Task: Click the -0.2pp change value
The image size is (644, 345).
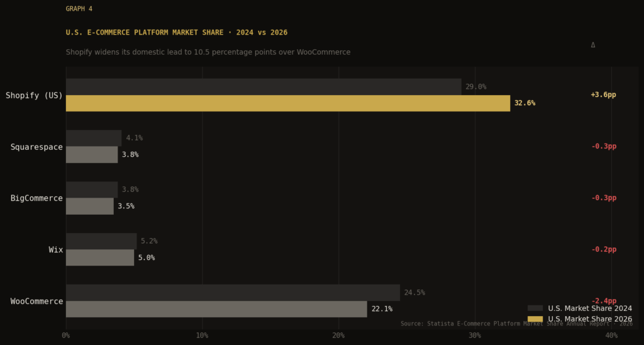Action: click(x=604, y=249)
